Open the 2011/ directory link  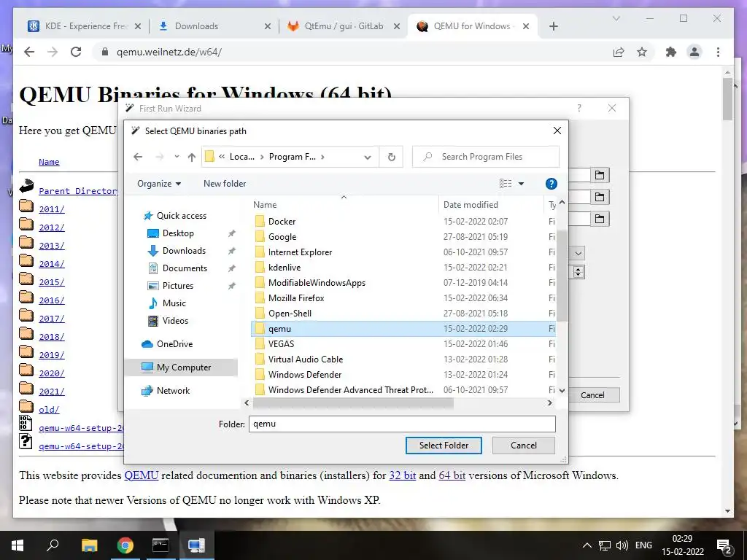point(52,209)
